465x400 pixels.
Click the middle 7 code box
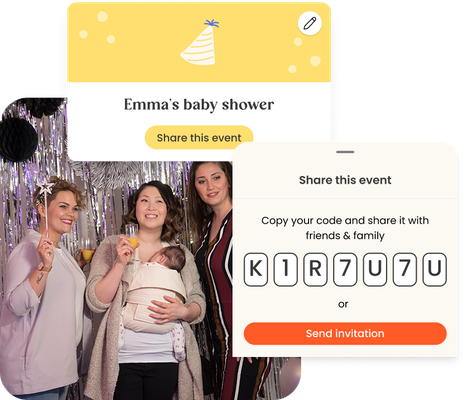[345, 269]
